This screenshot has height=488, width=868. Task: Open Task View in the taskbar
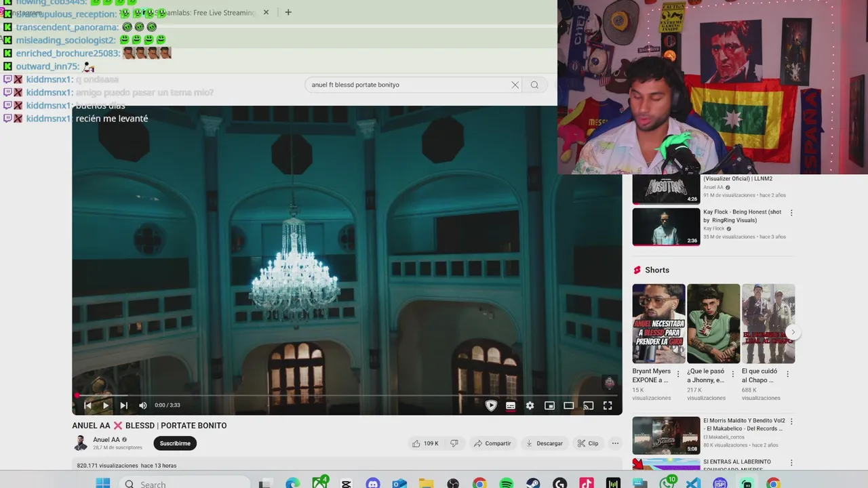(266, 483)
